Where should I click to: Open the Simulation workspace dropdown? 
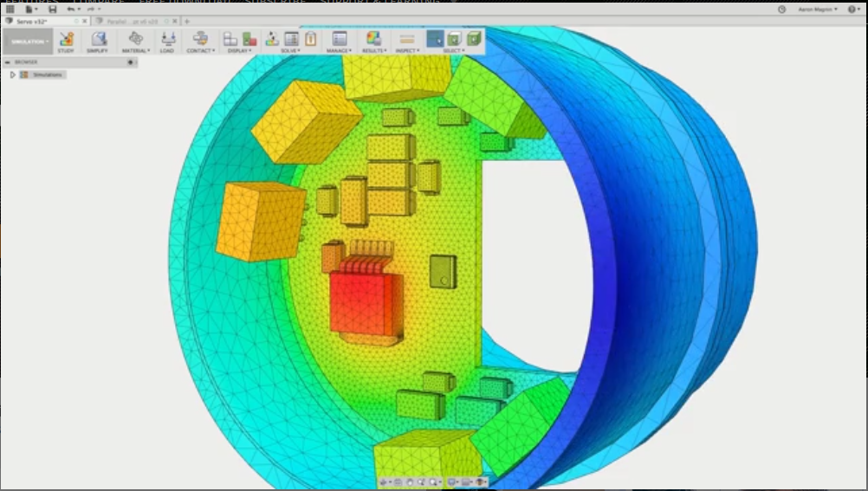click(28, 42)
